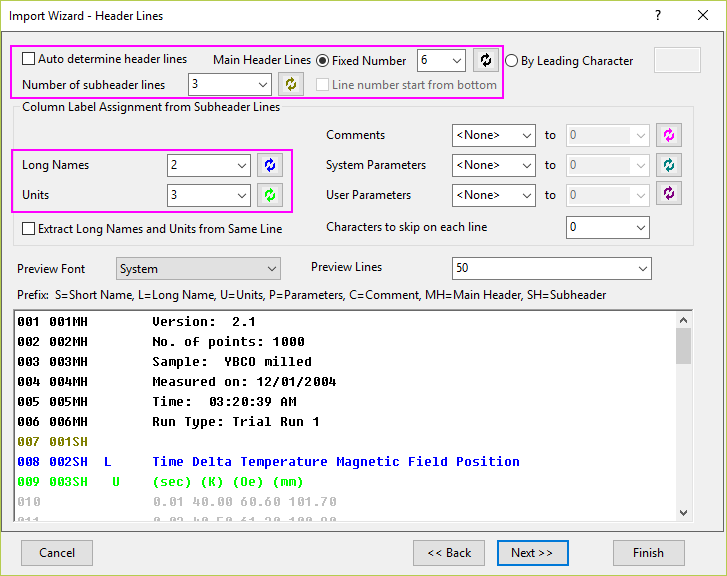Expand the Preview Font dropdown
Viewport: 727px width, 576px height.
click(271, 268)
